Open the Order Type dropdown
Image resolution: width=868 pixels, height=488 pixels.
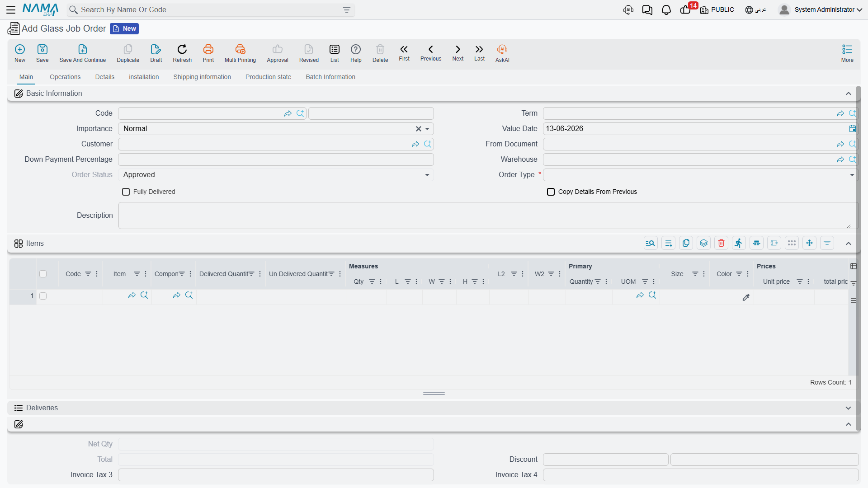coord(852,175)
